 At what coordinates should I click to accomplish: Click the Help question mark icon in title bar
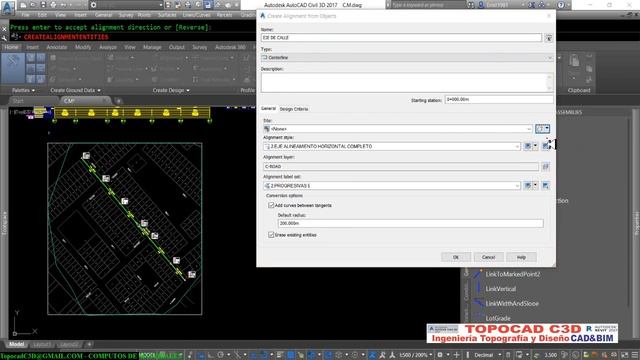pyautogui.click(x=561, y=5)
